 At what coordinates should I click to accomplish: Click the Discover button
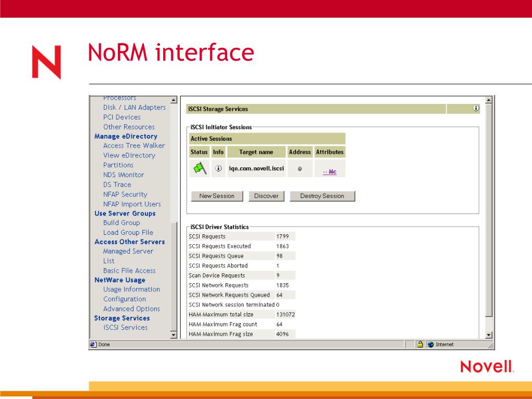click(x=267, y=196)
